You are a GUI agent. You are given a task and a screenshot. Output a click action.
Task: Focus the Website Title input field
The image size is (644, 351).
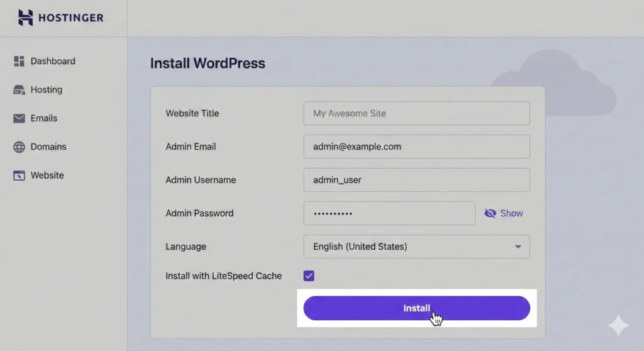point(416,113)
